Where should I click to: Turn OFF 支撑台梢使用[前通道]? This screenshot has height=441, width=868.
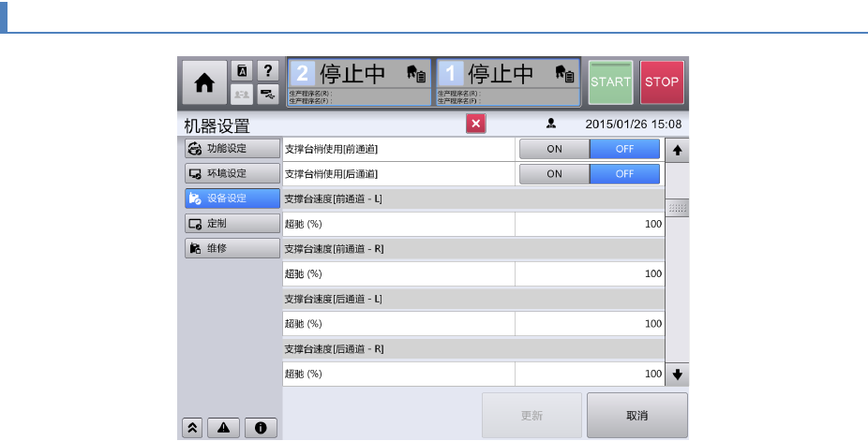(x=624, y=149)
